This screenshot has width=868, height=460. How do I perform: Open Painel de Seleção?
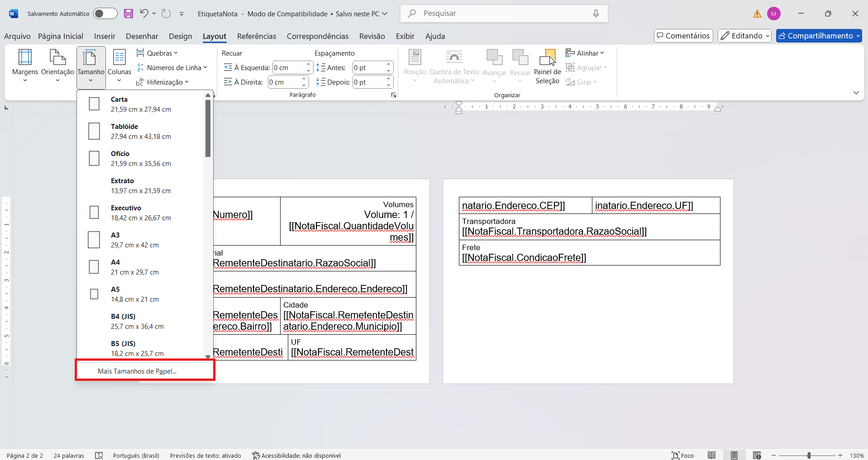click(547, 66)
